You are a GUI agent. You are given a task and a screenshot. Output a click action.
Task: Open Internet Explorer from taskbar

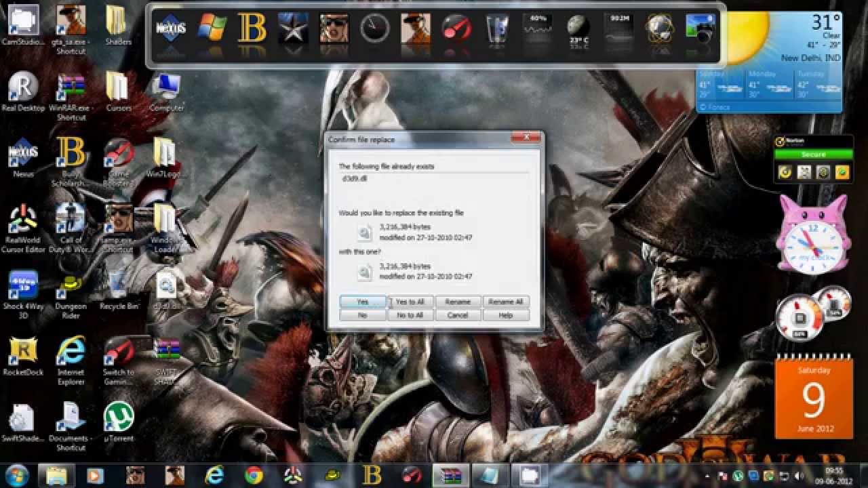pos(215,475)
